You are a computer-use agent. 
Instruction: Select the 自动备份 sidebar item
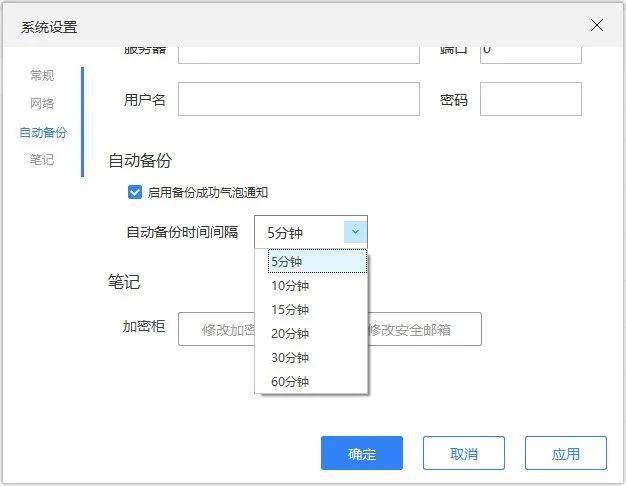[43, 132]
